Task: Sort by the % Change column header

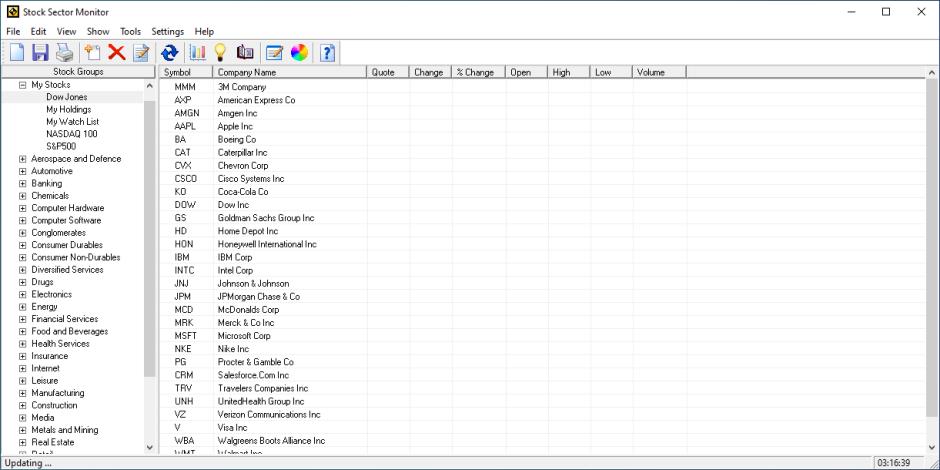Action: pos(478,72)
